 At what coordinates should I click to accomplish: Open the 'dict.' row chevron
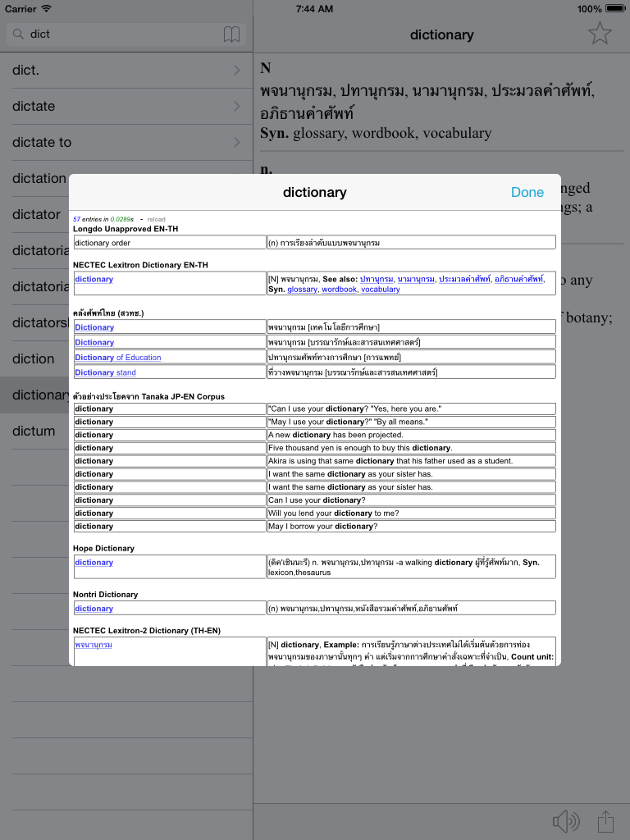click(x=237, y=71)
